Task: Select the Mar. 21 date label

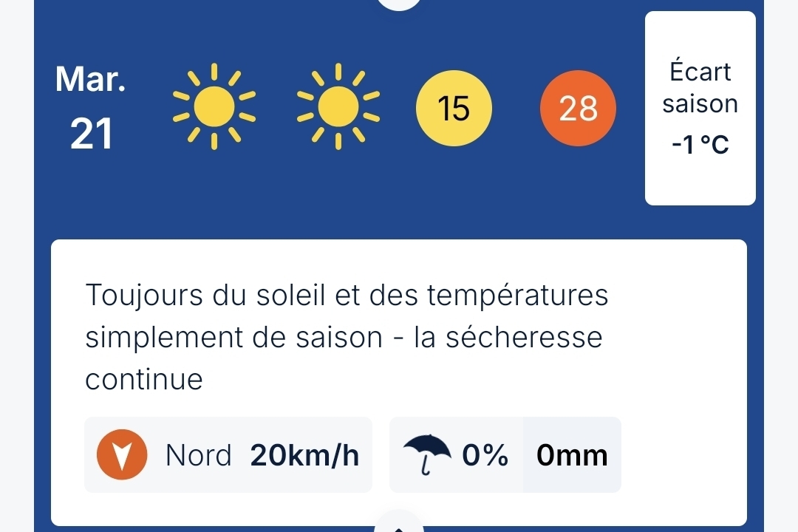Action: pos(91,107)
